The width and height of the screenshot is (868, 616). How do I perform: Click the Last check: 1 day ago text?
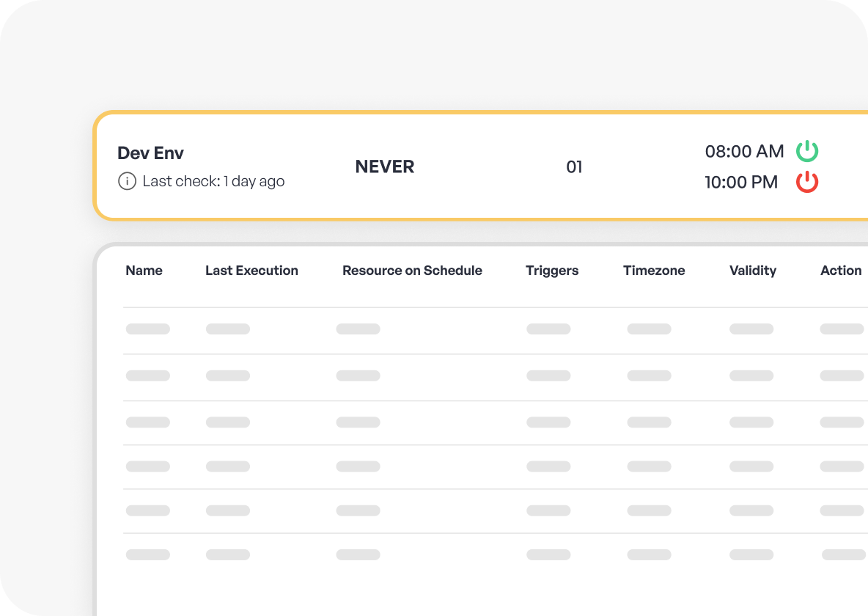[x=213, y=181]
